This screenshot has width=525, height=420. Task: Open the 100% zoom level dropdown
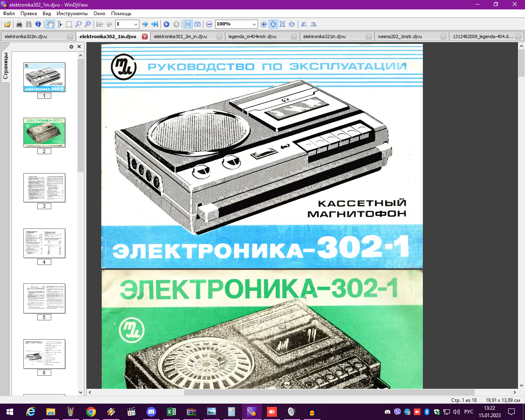tap(254, 24)
